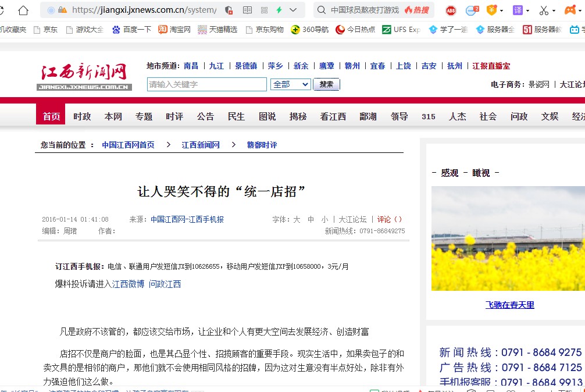Click the keyword search input field
The image size is (585, 392).
206,84
